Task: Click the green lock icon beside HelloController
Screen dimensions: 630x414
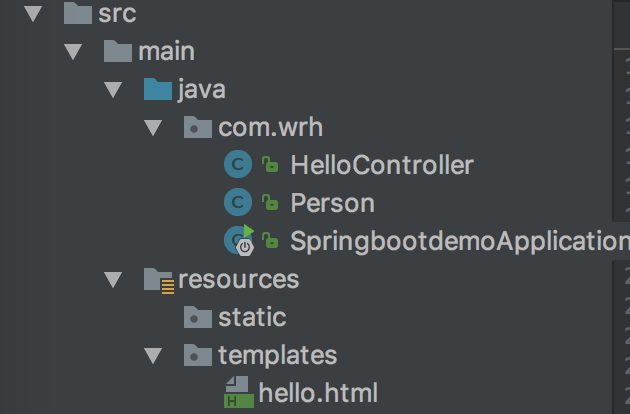Action: [270, 164]
